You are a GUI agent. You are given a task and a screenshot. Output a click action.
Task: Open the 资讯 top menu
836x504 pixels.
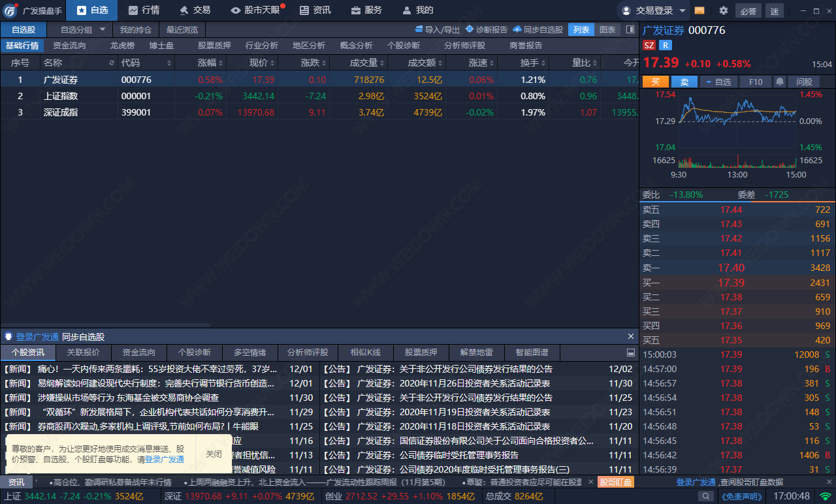click(315, 10)
